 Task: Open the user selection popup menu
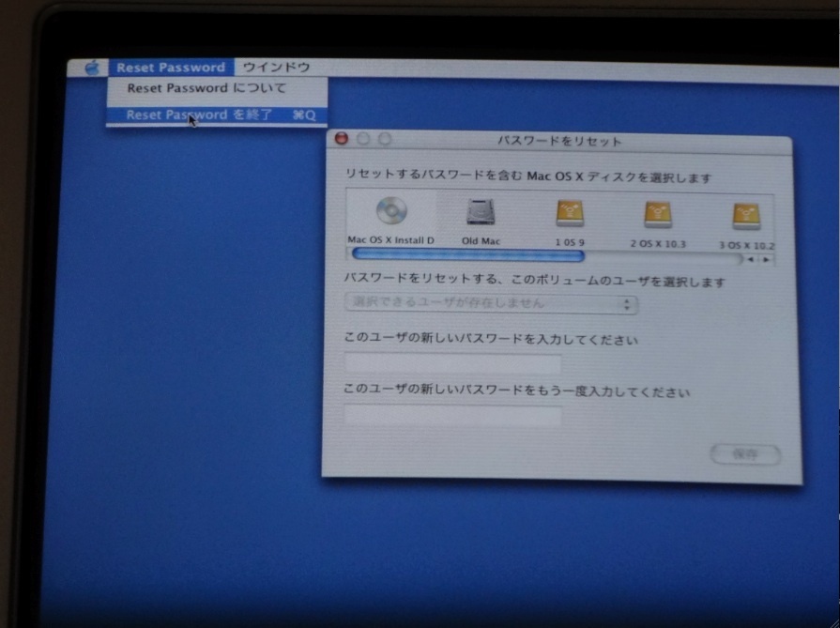pyautogui.click(x=491, y=304)
